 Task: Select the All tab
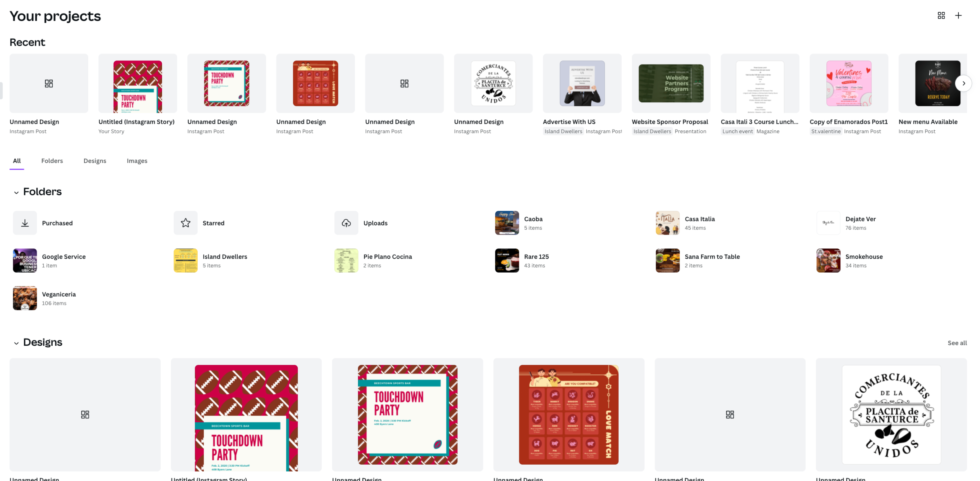click(x=17, y=161)
